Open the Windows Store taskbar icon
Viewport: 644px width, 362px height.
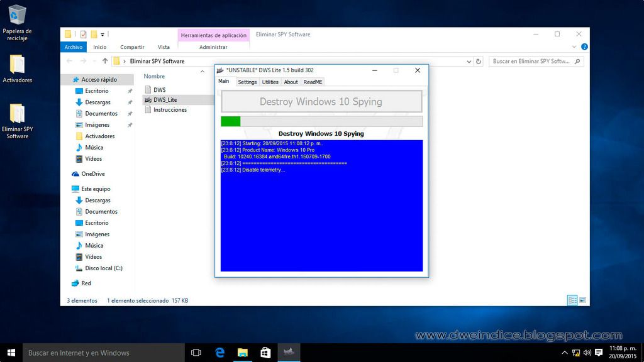[265, 353]
